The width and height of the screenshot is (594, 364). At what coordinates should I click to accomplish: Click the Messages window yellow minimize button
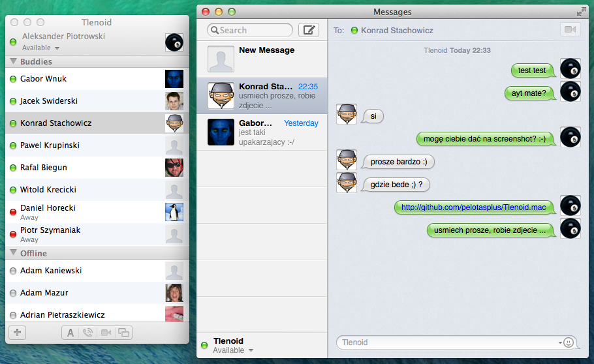click(219, 12)
